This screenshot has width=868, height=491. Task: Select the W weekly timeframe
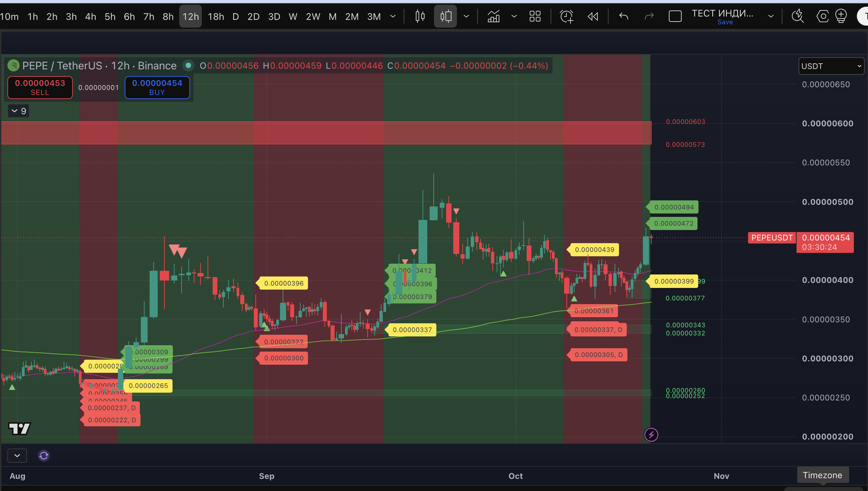[x=293, y=16]
